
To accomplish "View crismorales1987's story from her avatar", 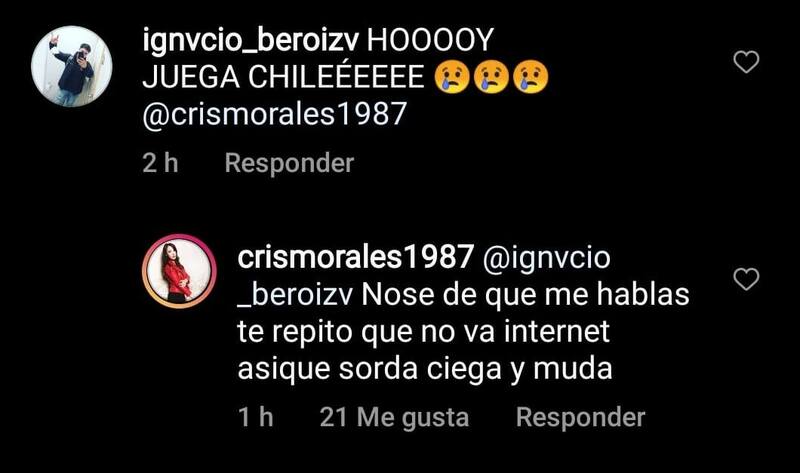I will [x=179, y=271].
